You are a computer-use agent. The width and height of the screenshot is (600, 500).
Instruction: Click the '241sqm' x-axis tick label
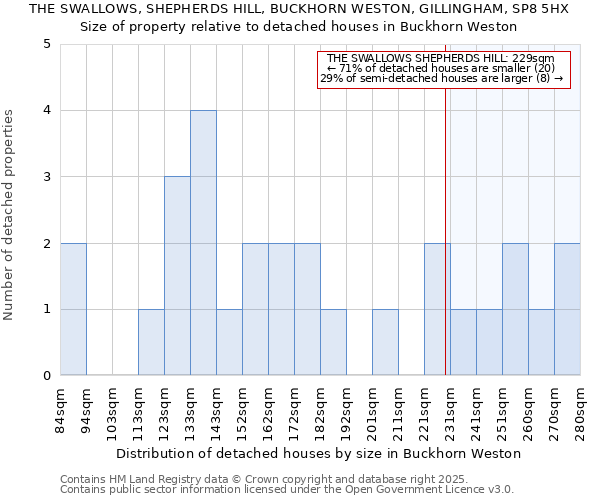click(476, 415)
